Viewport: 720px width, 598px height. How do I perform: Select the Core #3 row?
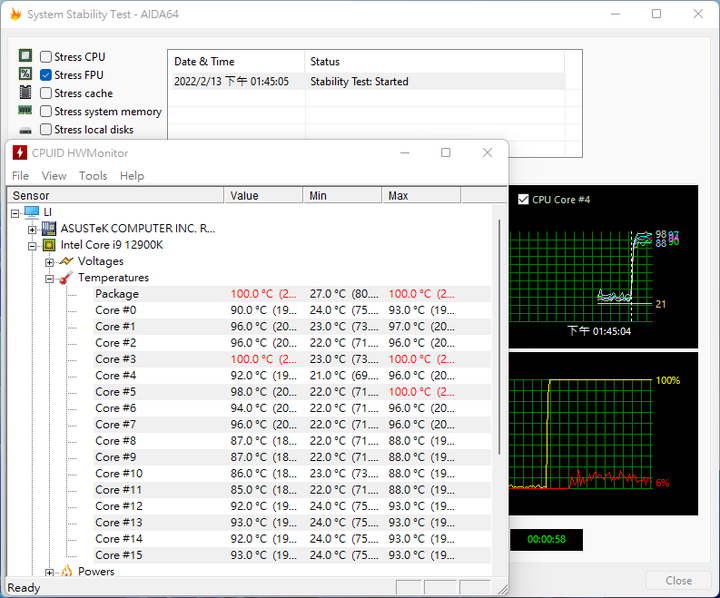click(292, 359)
